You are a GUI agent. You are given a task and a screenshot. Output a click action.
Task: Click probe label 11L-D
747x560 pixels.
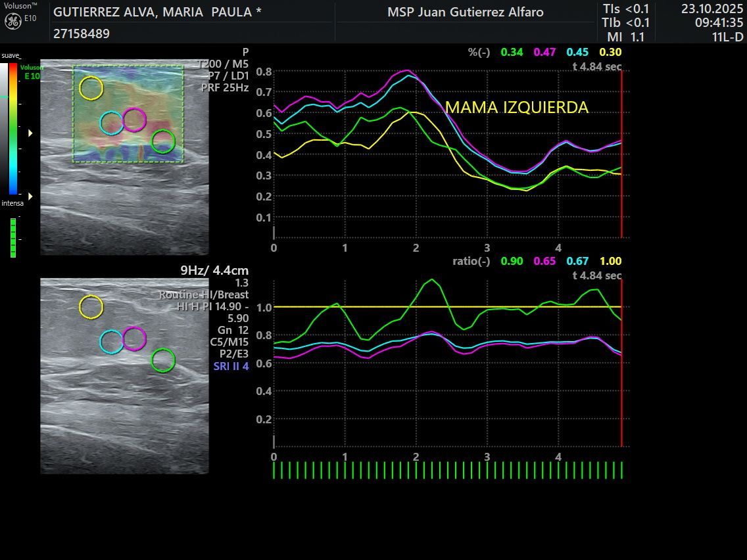[x=727, y=37]
